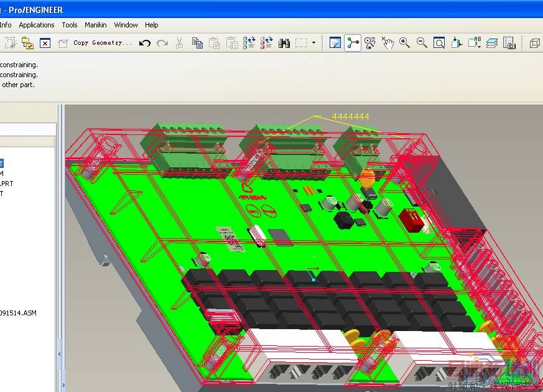Open the Info menu
This screenshot has height=392, width=543.
click(x=6, y=25)
